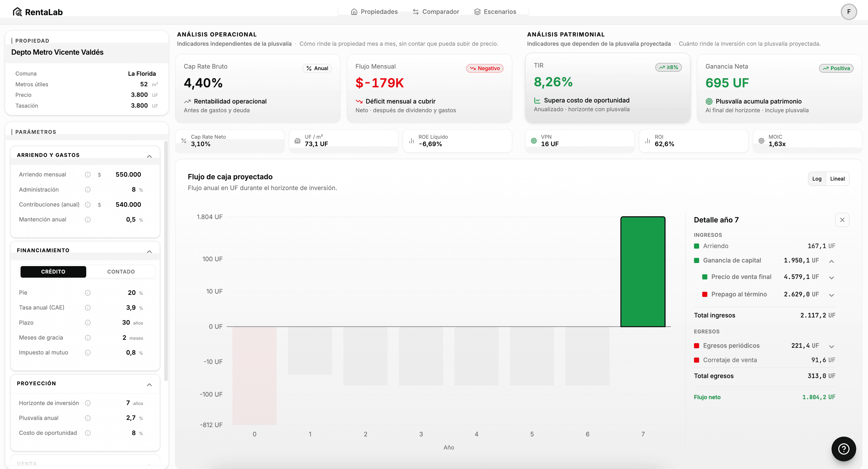Click target icon on VPN card
Viewport: 868px width, 469px height.
click(x=534, y=140)
